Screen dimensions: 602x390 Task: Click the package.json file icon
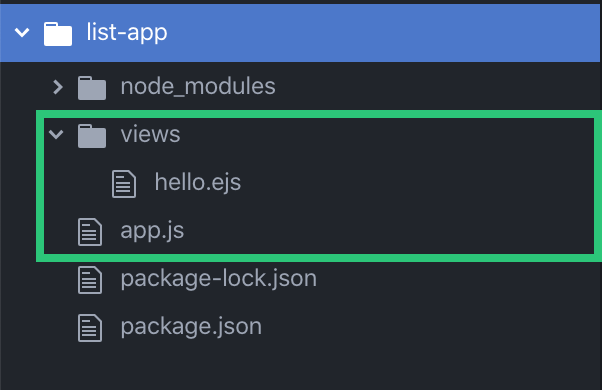[x=90, y=328]
